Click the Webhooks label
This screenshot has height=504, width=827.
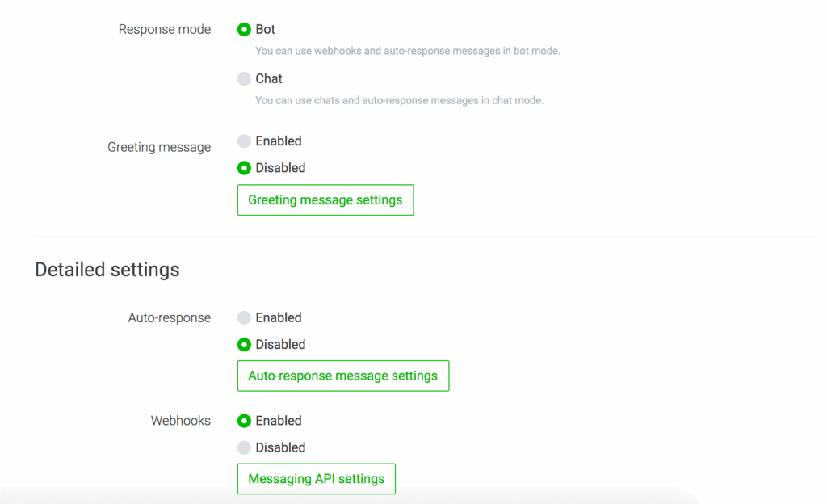click(180, 420)
